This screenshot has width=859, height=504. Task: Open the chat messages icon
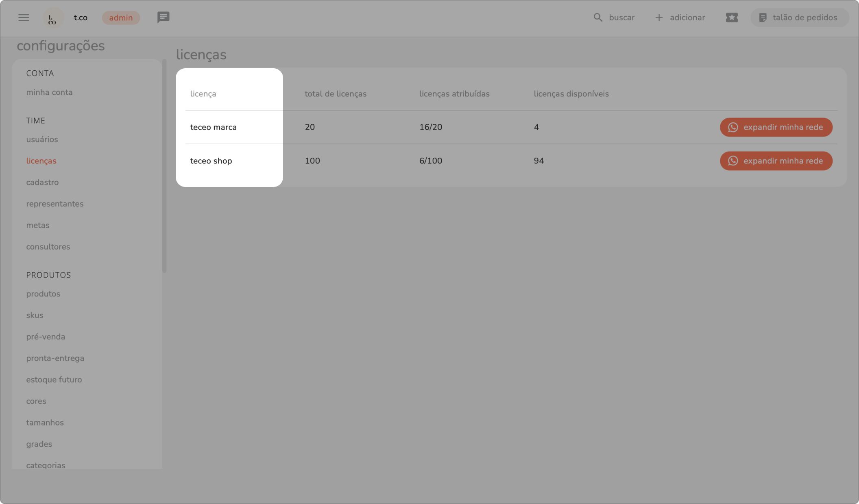tap(163, 17)
